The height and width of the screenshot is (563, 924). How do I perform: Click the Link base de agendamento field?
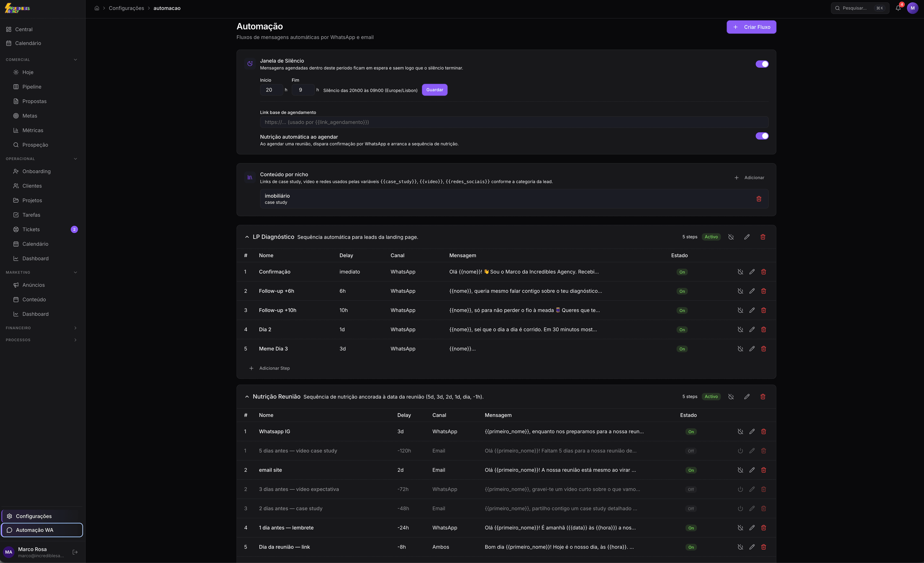[514, 122]
